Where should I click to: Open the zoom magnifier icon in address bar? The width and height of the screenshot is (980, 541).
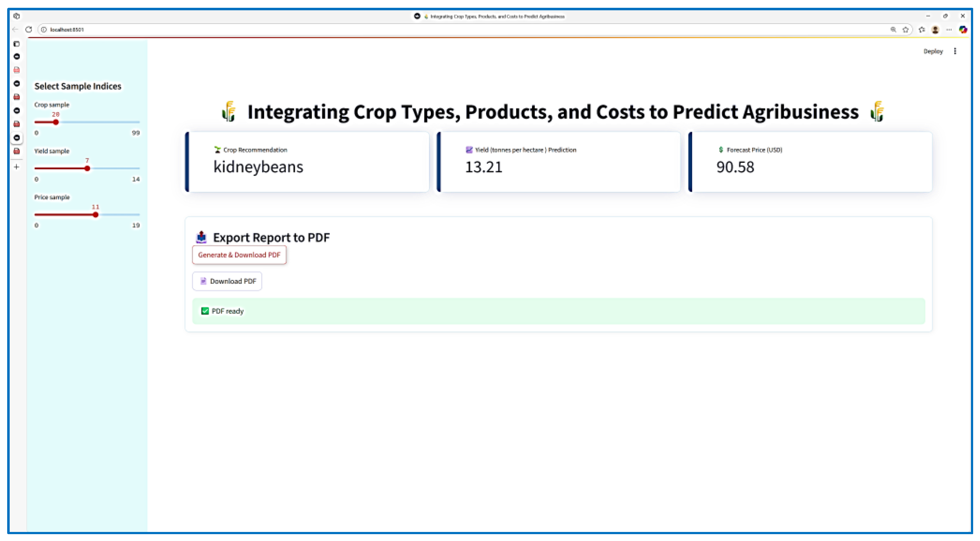(893, 29)
